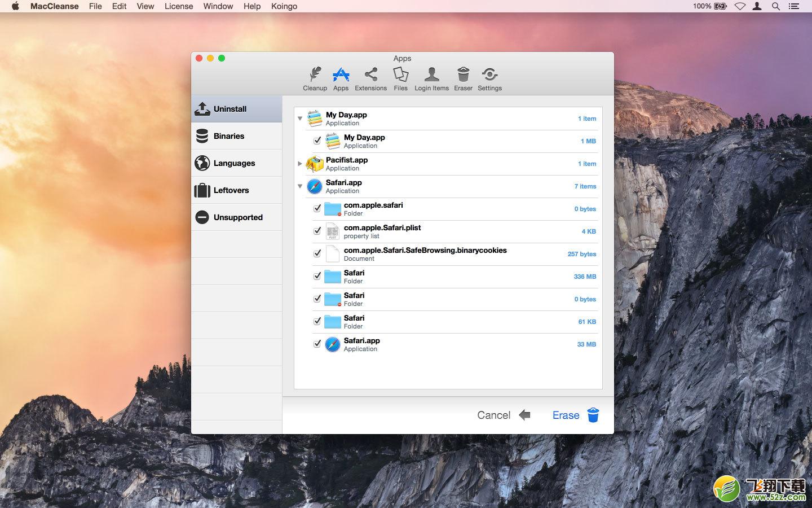The image size is (812, 508).
Task: Click the Cancel back arrow icon
Action: point(524,415)
